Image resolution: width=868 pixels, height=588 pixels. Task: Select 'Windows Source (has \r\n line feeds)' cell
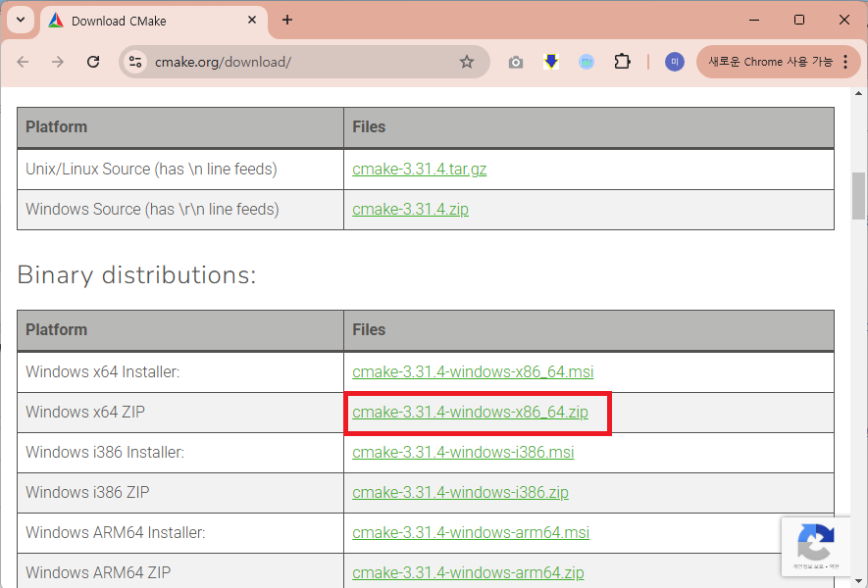pyautogui.click(x=180, y=210)
